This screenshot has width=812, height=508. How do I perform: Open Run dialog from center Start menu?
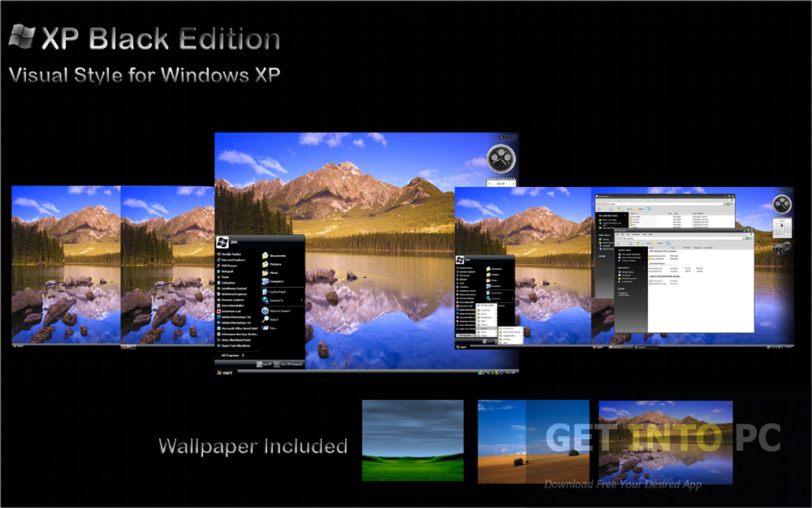pos(270,328)
